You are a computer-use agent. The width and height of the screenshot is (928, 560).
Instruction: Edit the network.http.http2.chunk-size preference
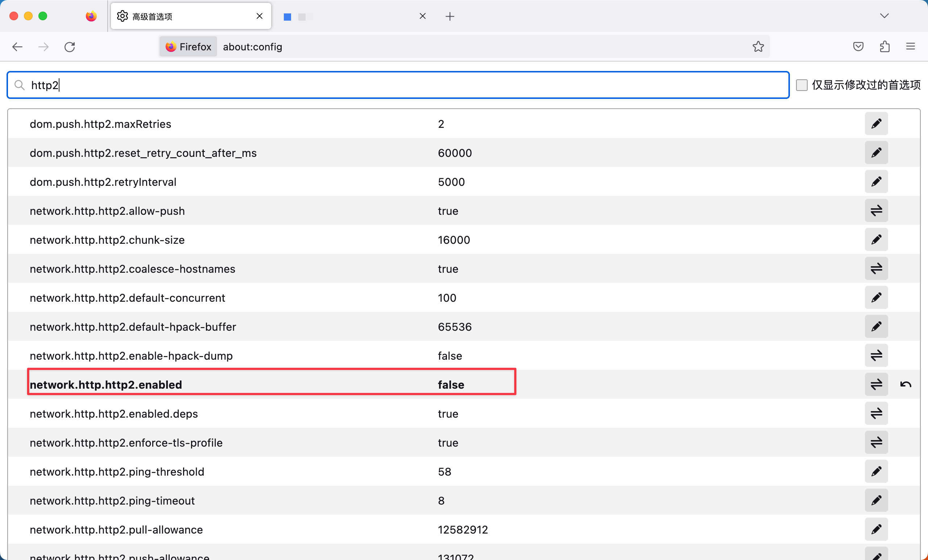pos(877,240)
